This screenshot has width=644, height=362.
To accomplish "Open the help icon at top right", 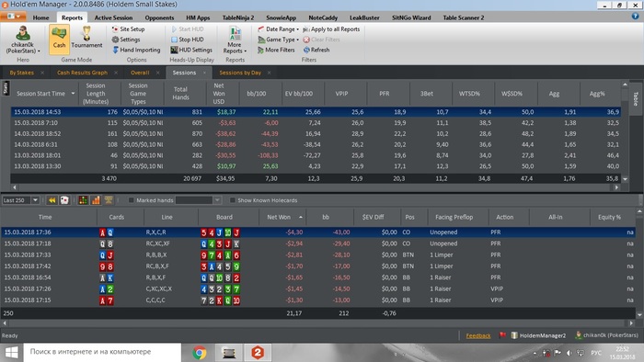I will pos(635,17).
